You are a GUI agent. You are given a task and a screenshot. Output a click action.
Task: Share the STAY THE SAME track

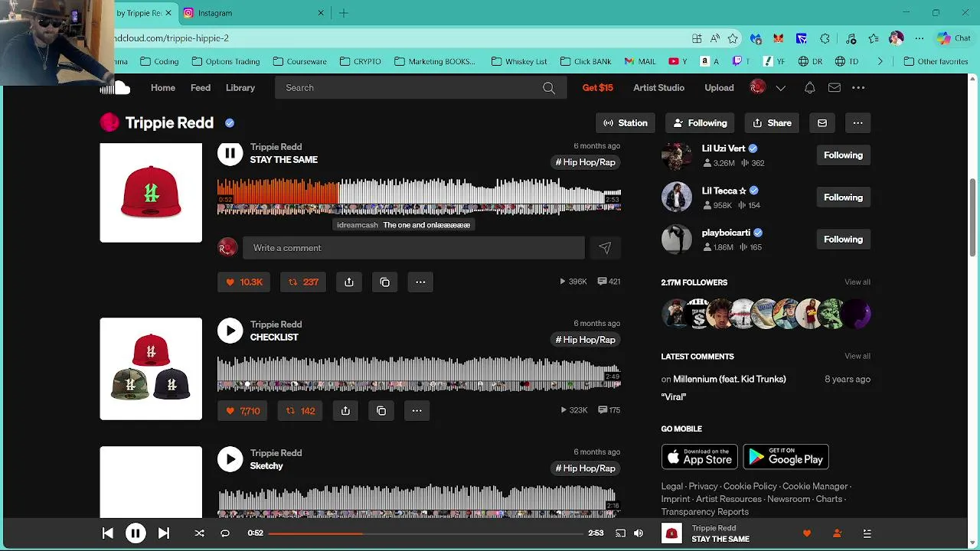click(x=349, y=282)
